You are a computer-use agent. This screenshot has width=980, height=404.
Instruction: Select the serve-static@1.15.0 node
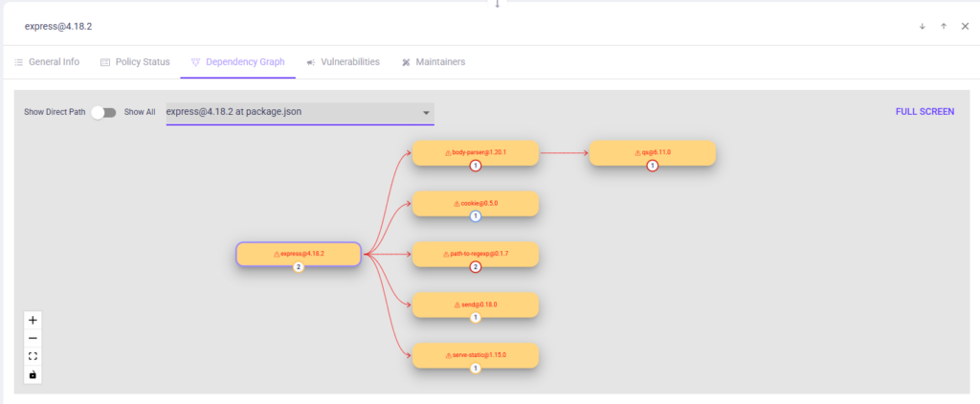pos(475,355)
